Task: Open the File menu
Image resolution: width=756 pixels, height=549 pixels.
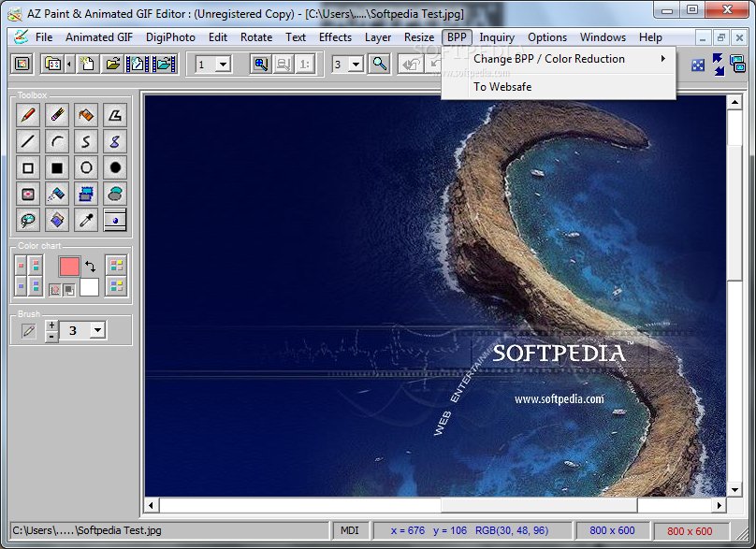Action: click(44, 37)
